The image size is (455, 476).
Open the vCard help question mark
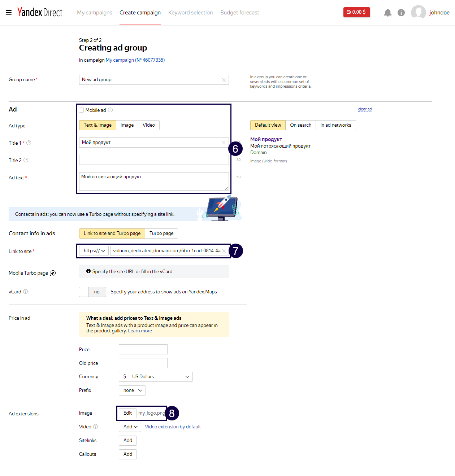(25, 292)
